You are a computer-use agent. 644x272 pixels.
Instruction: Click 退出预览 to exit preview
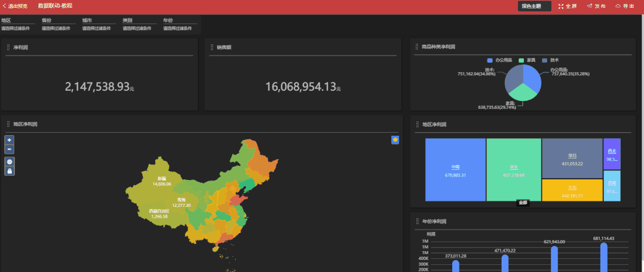tap(17, 6)
